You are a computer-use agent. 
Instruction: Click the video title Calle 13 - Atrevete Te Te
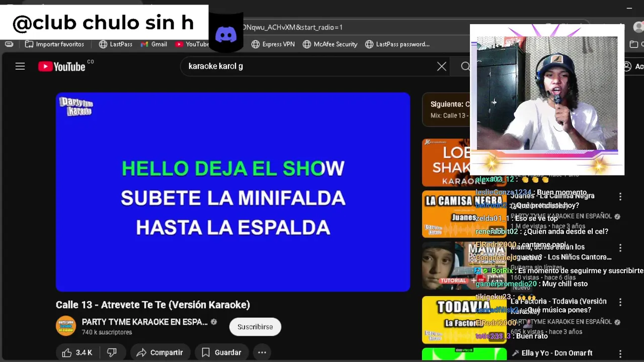click(x=153, y=305)
